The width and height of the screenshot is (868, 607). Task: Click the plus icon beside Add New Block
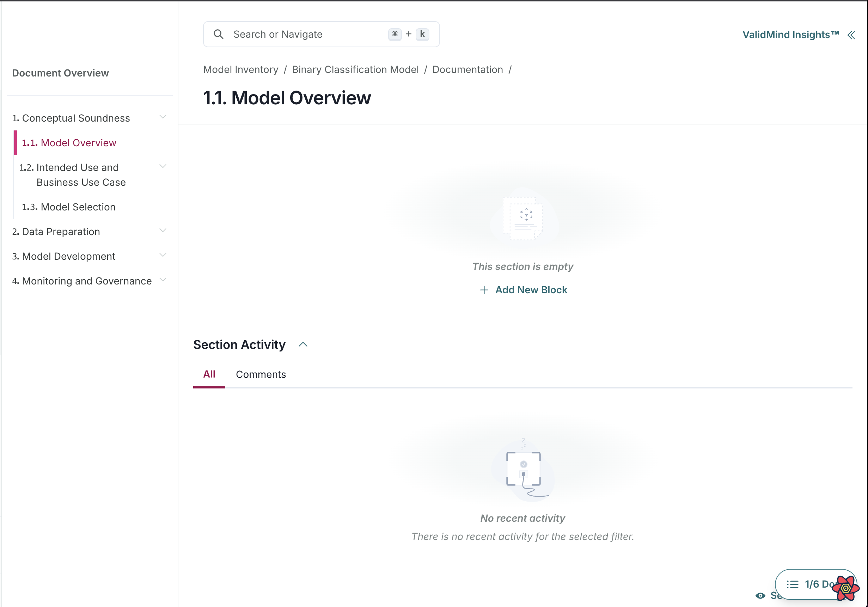coord(484,290)
